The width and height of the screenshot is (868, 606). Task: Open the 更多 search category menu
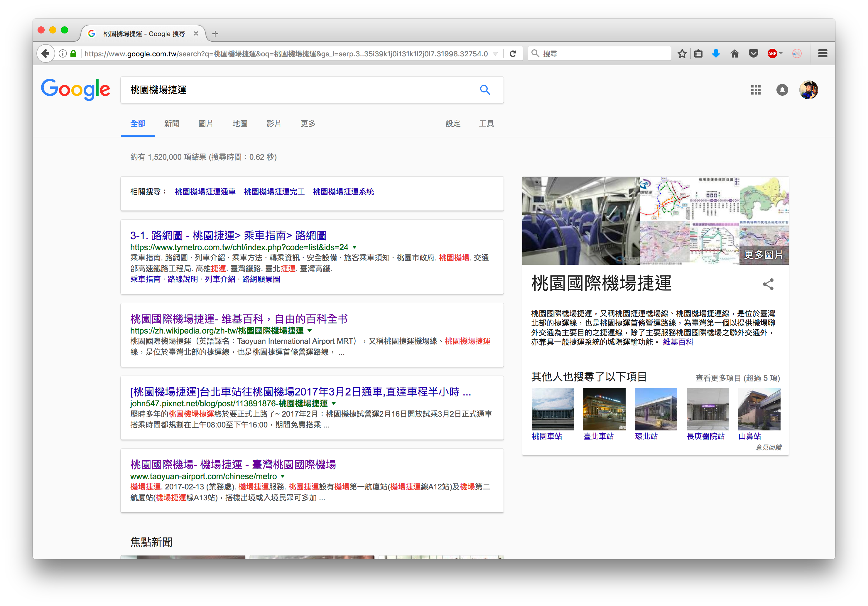coord(308,124)
